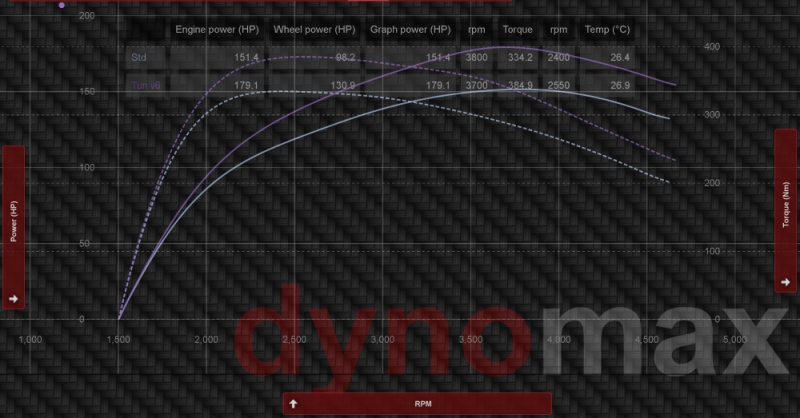This screenshot has width=800, height=418.
Task: Click the arrow icon on Torque (Nm) panel
Action: [x=785, y=283]
